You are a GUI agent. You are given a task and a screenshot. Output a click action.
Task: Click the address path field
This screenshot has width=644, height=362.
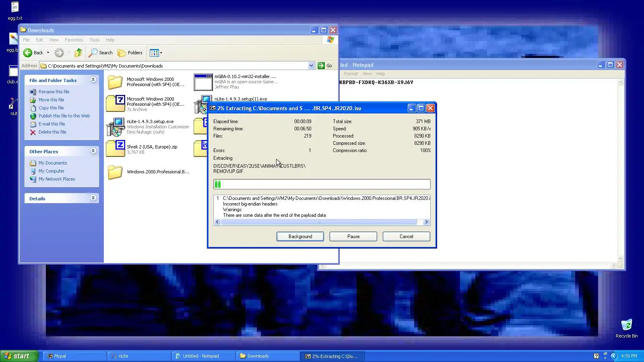[x=174, y=66]
